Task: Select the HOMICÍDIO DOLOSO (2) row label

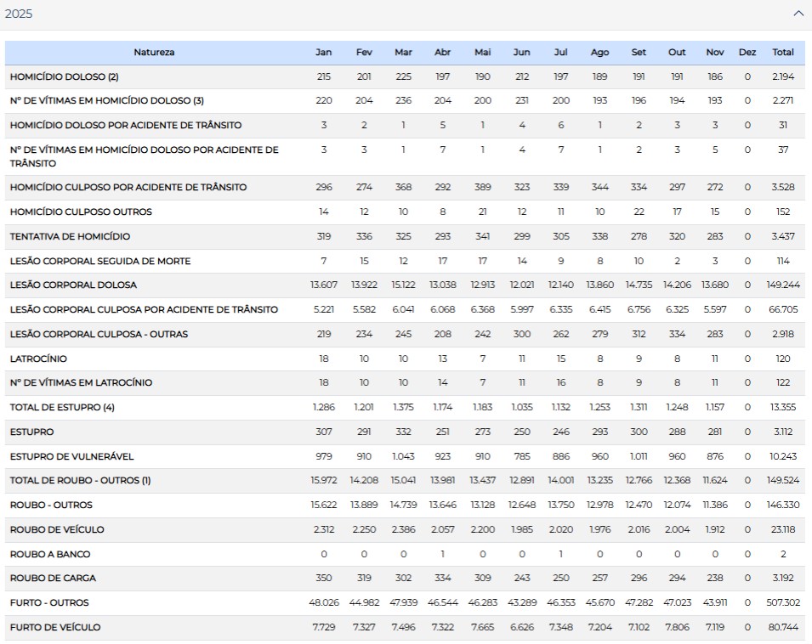Action: (64, 77)
